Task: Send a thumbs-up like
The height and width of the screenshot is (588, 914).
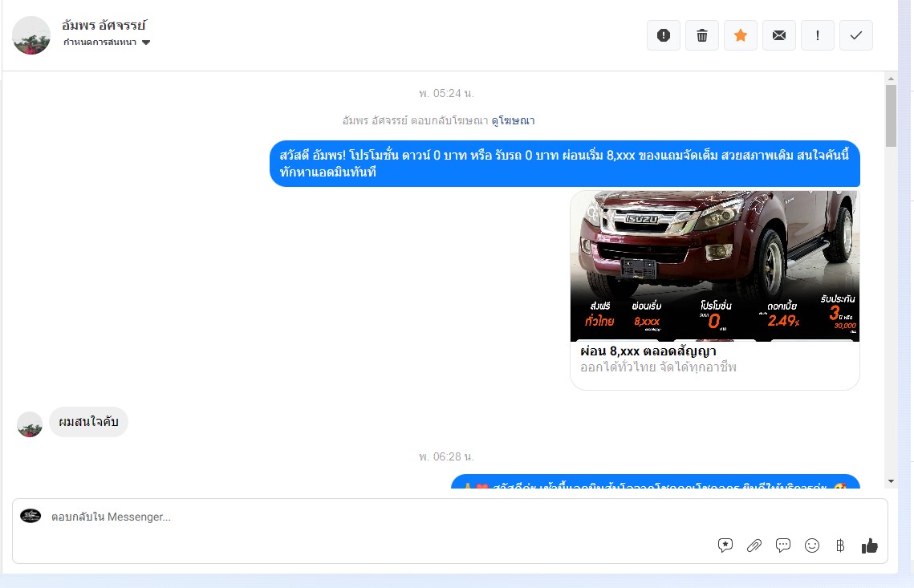Action: click(x=869, y=545)
